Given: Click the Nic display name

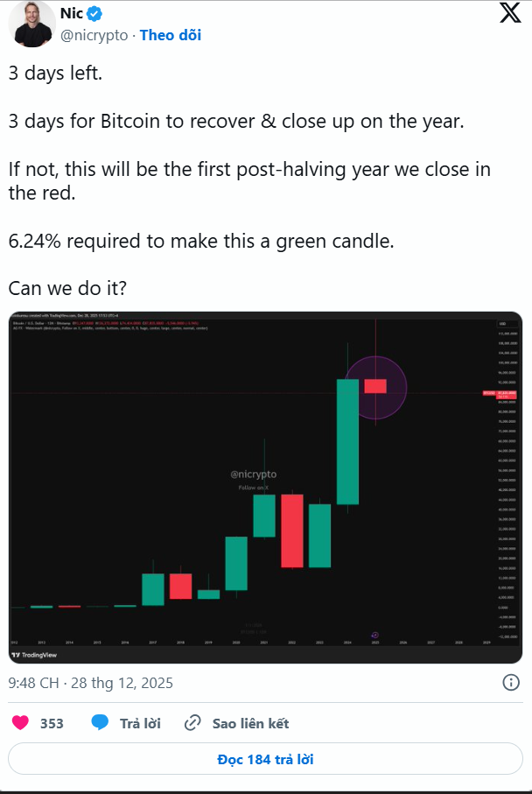Looking at the screenshot, I should click(72, 14).
